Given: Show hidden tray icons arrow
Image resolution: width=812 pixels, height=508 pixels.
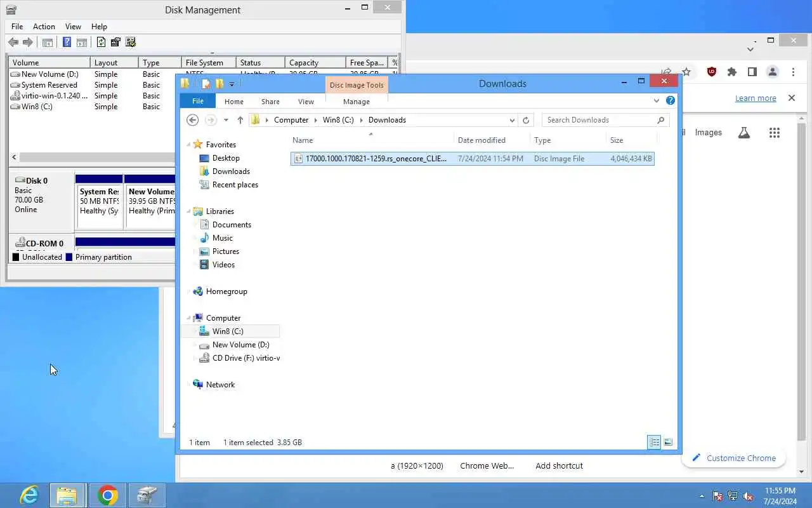Looking at the screenshot, I should [x=702, y=496].
